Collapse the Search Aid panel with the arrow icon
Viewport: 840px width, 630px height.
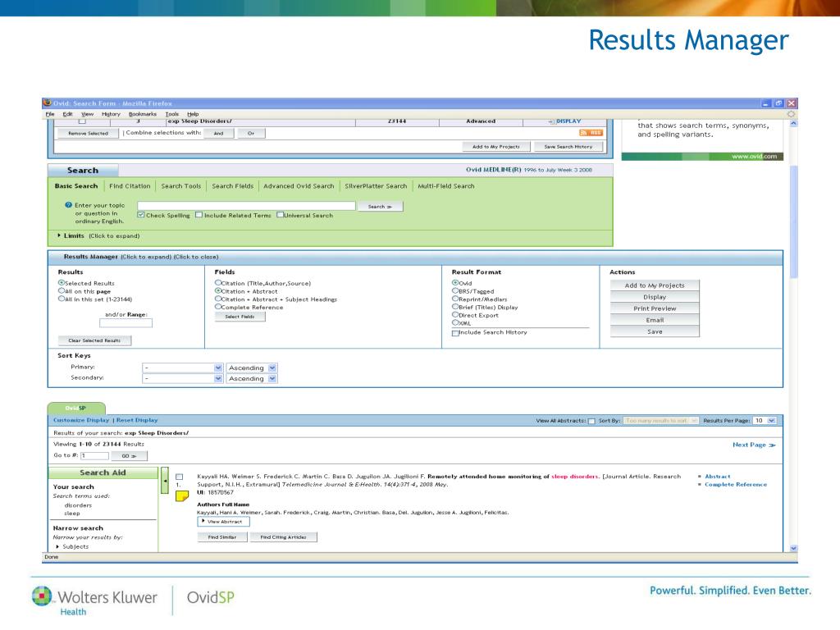[x=165, y=481]
